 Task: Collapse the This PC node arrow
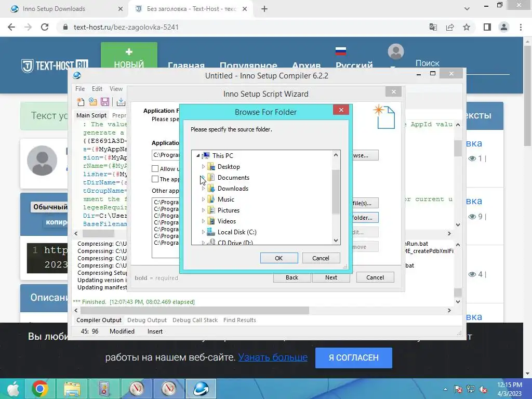tap(198, 155)
